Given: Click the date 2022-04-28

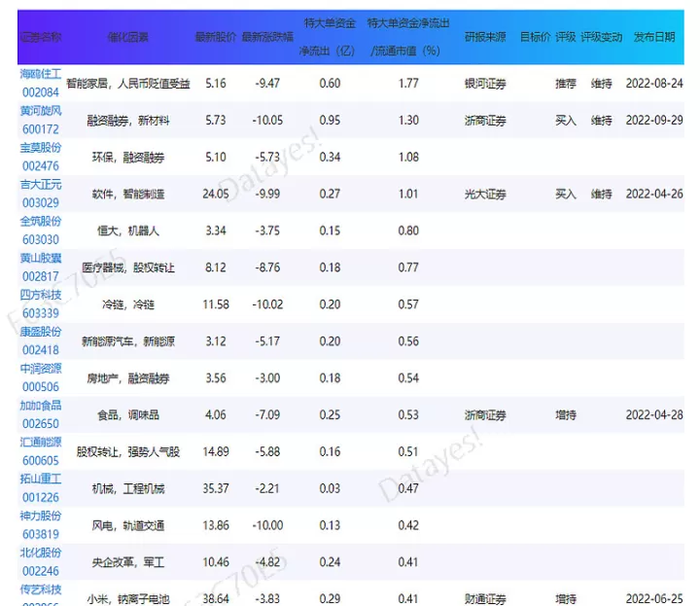Looking at the screenshot, I should coord(654,415).
